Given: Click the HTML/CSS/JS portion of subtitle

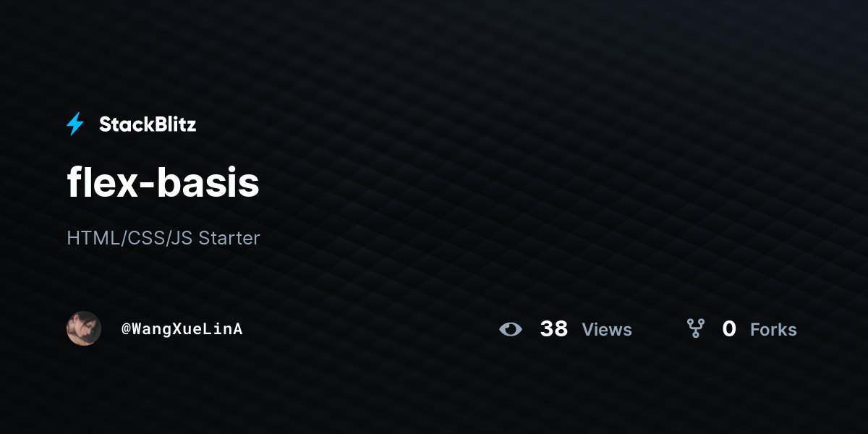Looking at the screenshot, I should click(x=129, y=238).
